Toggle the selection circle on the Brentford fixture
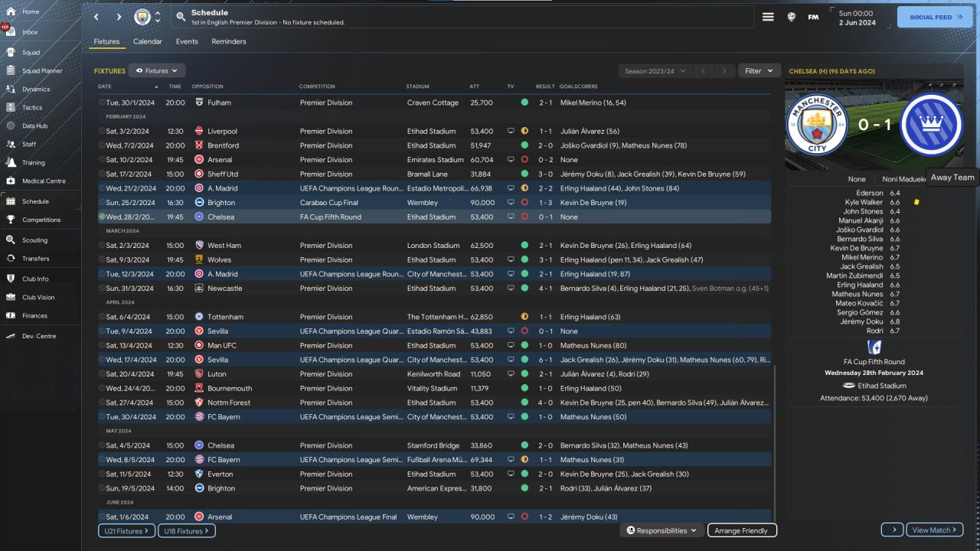Viewport: 980px width, 551px height. pyautogui.click(x=102, y=145)
